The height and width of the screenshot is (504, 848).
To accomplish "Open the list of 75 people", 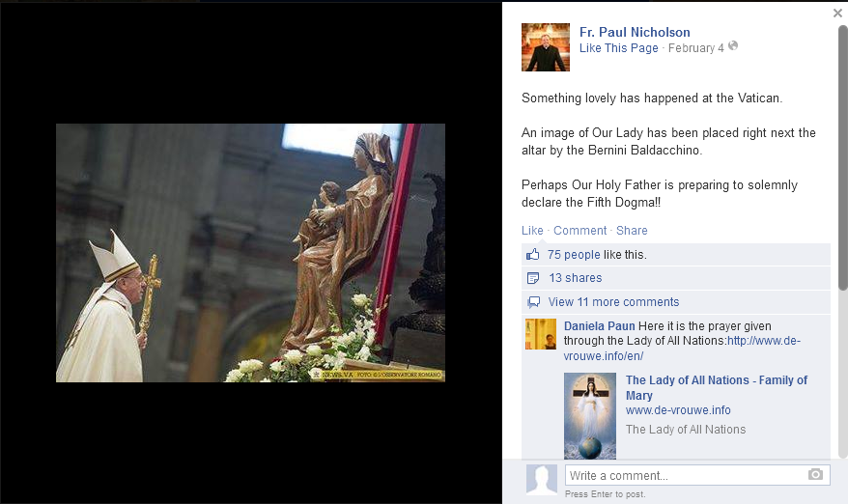I will [x=574, y=255].
